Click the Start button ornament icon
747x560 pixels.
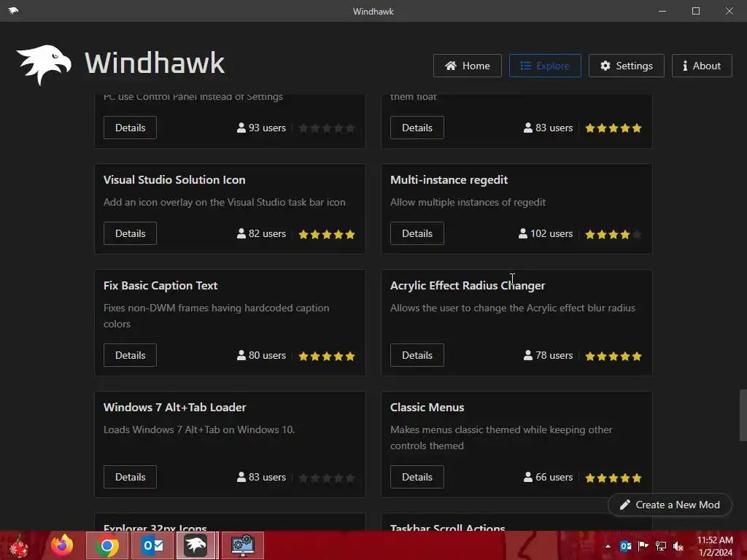click(x=19, y=546)
